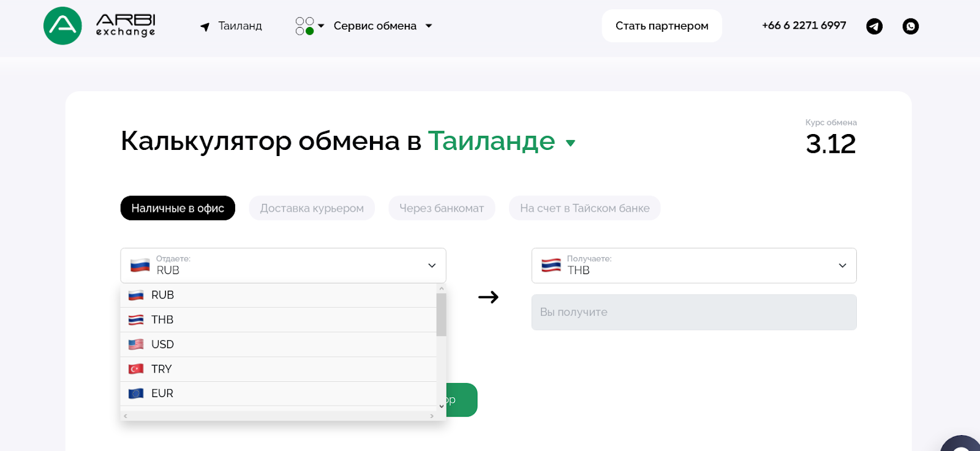
Task: Click the currency list scroll-down arrow
Action: [x=442, y=406]
